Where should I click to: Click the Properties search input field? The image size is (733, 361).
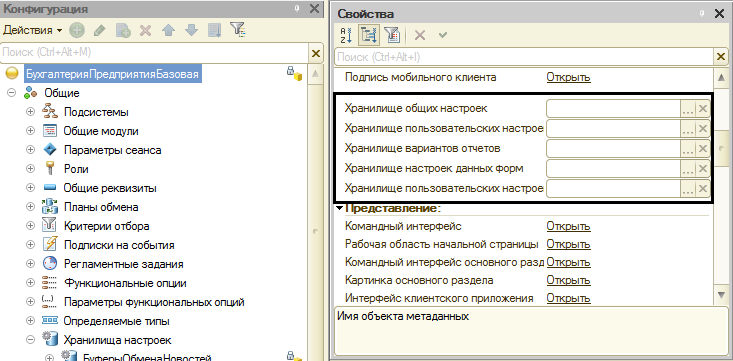pyautogui.click(x=525, y=57)
